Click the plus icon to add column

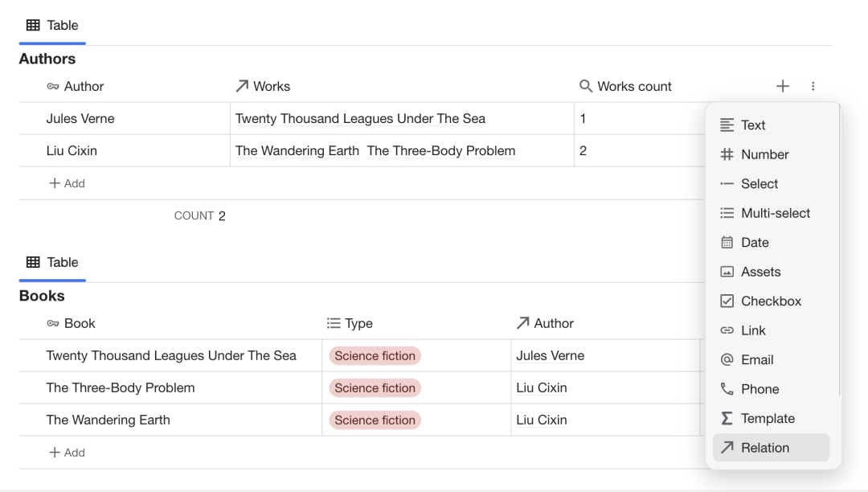point(782,86)
